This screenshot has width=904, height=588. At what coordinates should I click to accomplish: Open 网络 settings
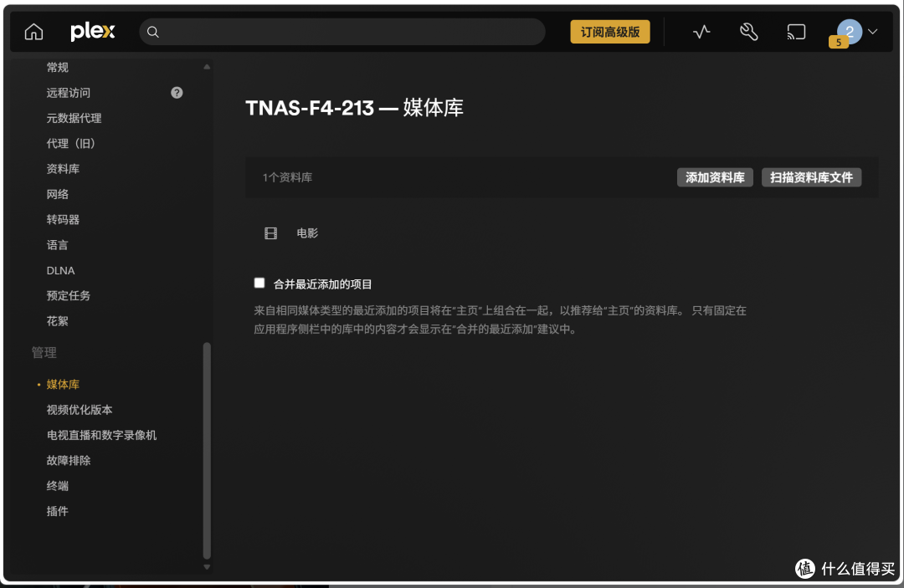58,194
